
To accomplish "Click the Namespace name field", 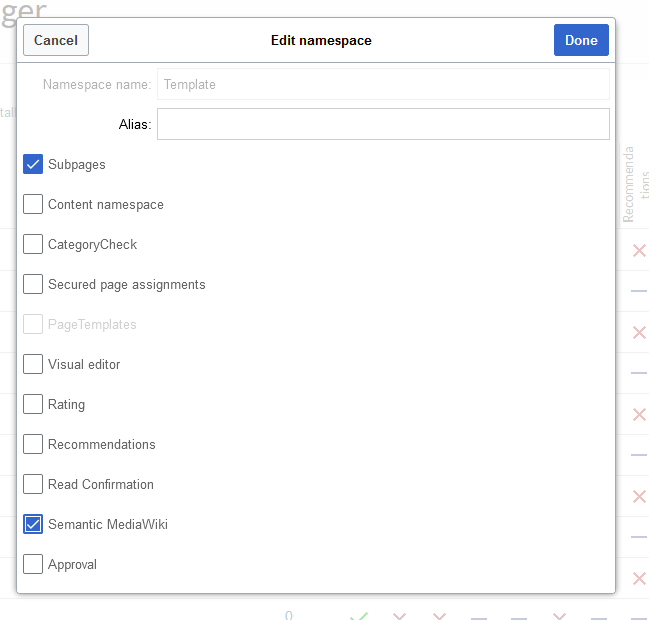I will coord(383,84).
